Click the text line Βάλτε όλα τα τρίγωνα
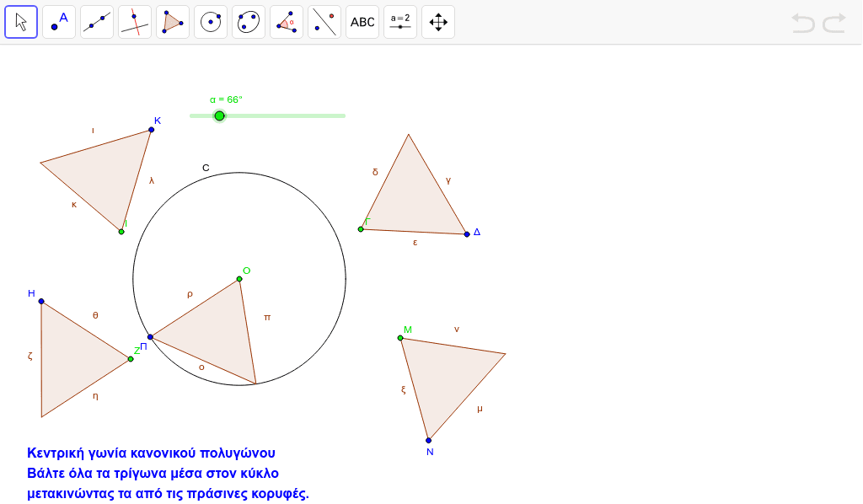 [x=153, y=473]
